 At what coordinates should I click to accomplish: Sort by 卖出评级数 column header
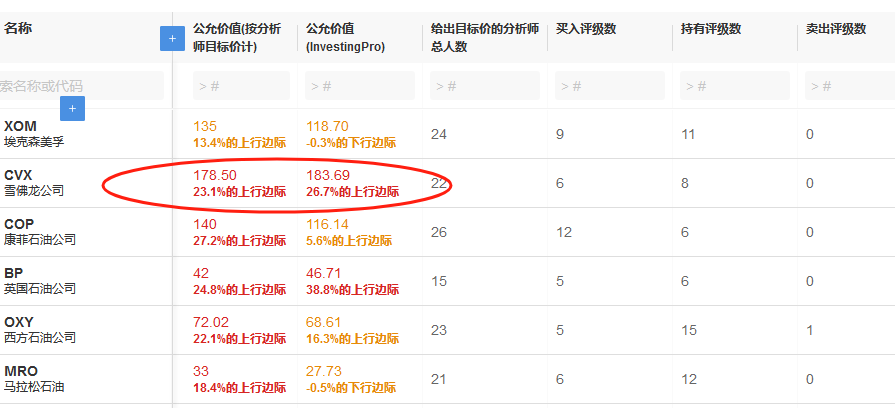coord(836,29)
